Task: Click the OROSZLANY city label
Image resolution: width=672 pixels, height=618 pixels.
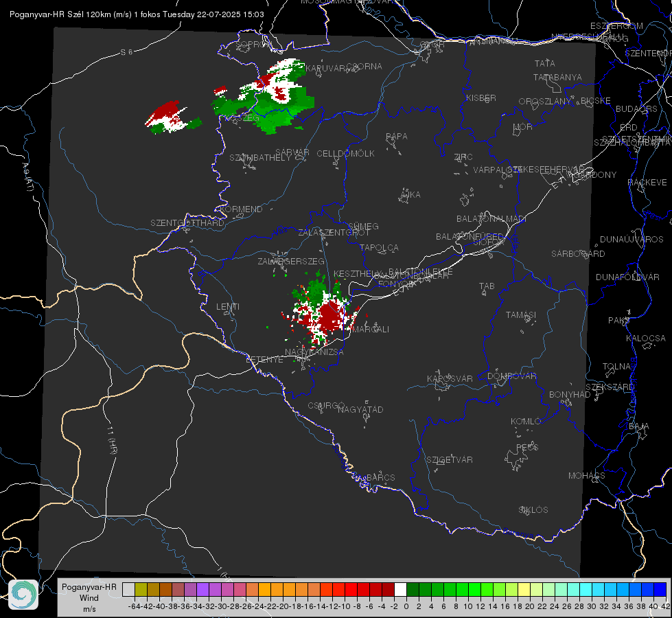Action: point(545,101)
